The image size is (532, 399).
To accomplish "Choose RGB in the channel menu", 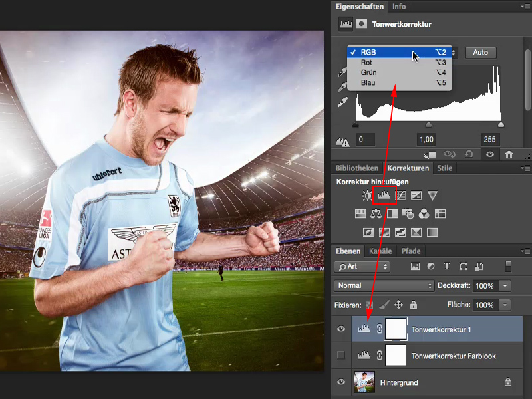I will coord(400,52).
